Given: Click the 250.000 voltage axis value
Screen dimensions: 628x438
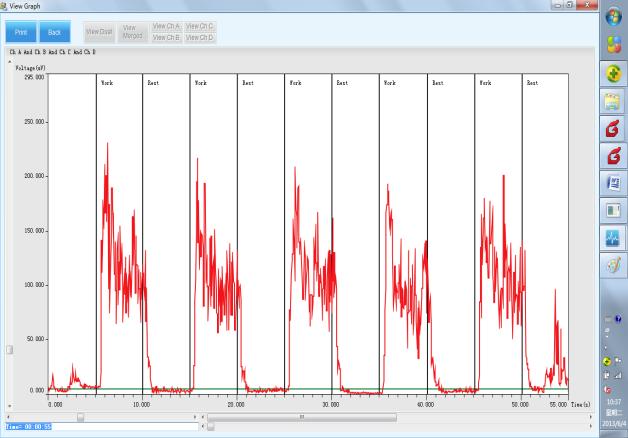Looking at the screenshot, I should tap(34, 122).
